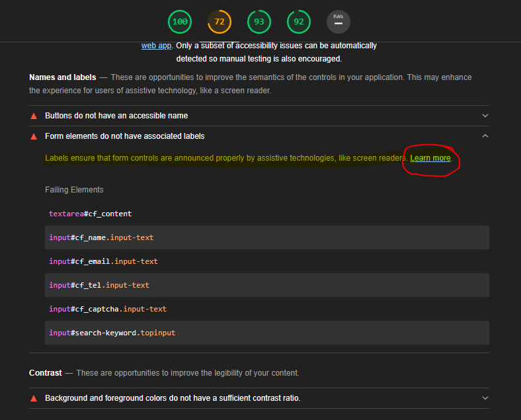This screenshot has height=420, width=521.
Task: Select the 93 score gauge
Action: coord(259,22)
